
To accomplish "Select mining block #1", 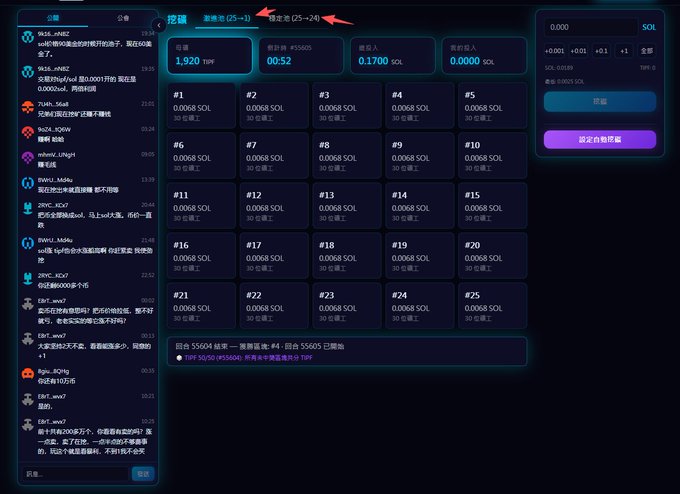I will click(202, 106).
